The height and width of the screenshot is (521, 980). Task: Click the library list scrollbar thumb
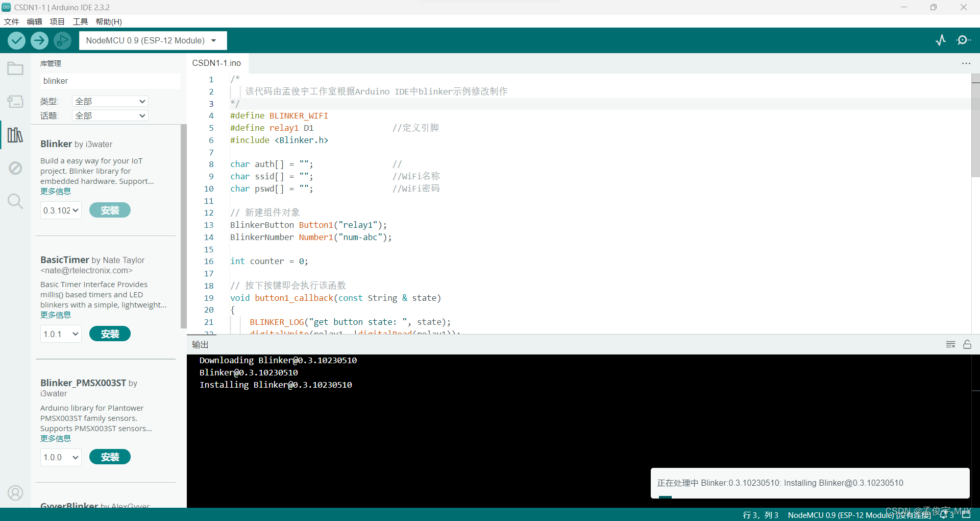(183, 226)
